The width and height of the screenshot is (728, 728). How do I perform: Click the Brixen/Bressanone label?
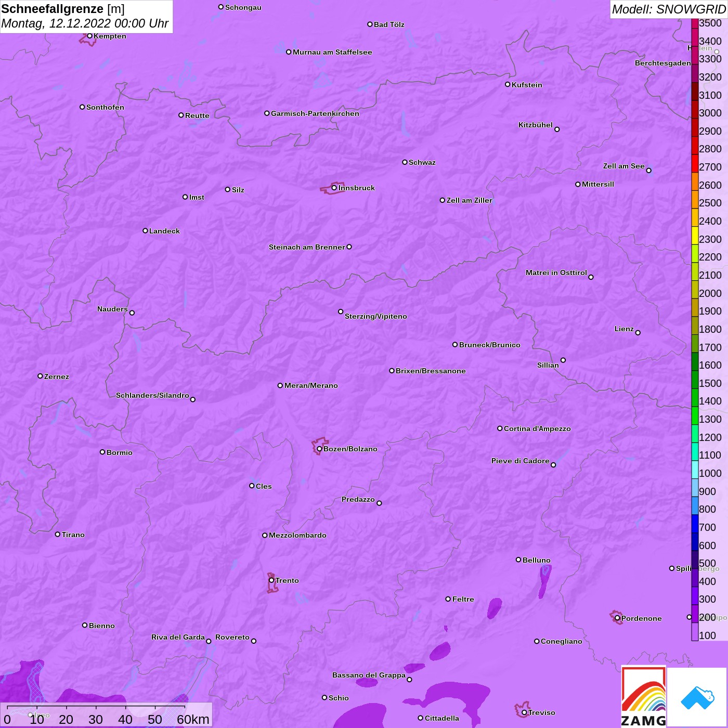(431, 371)
